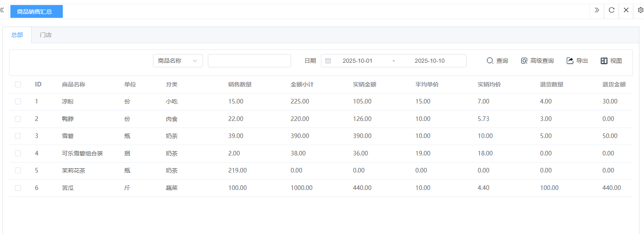
Task: Select the 总部 tab
Action: click(x=17, y=35)
